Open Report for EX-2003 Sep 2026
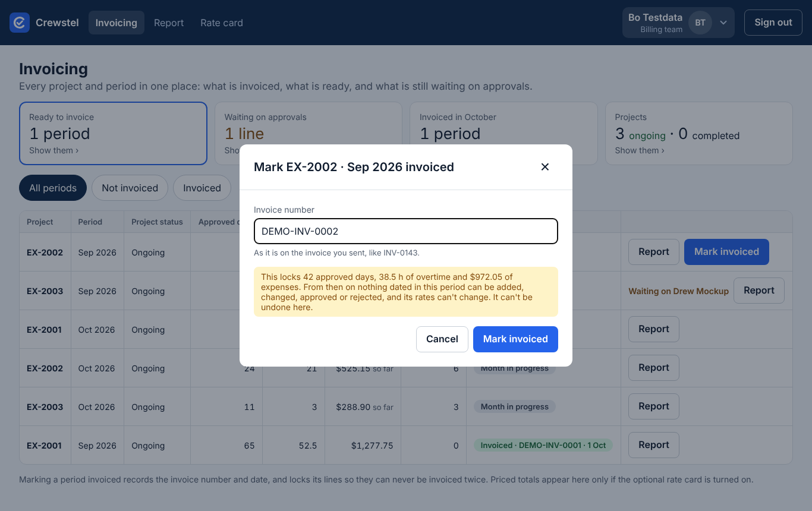 pos(759,291)
